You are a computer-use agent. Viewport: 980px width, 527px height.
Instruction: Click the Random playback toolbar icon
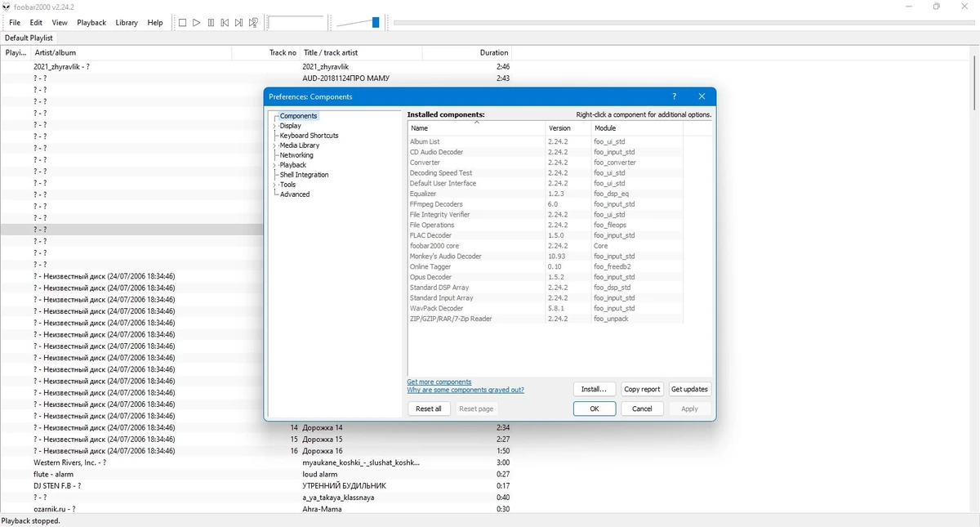[253, 23]
